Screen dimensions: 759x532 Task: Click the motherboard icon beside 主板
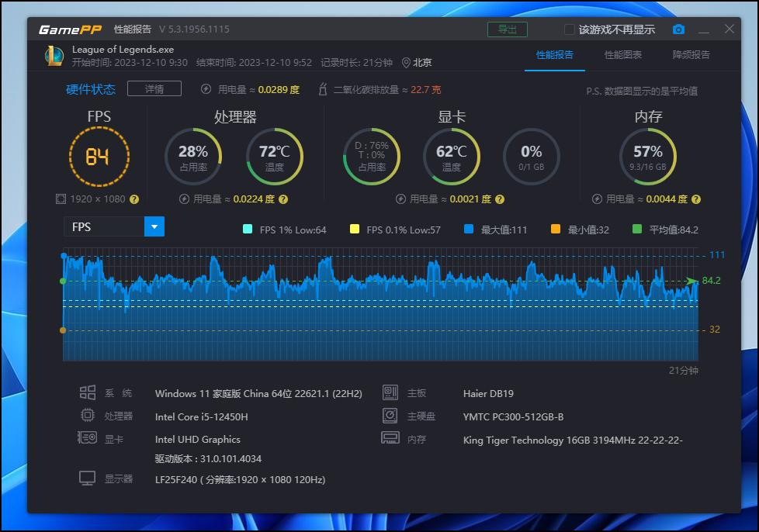pos(390,392)
